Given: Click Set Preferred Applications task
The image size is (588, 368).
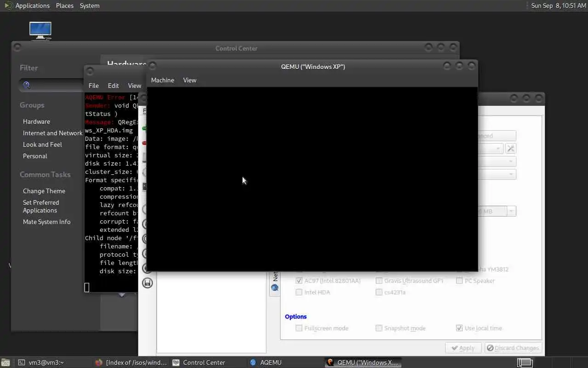Looking at the screenshot, I should click(41, 206).
